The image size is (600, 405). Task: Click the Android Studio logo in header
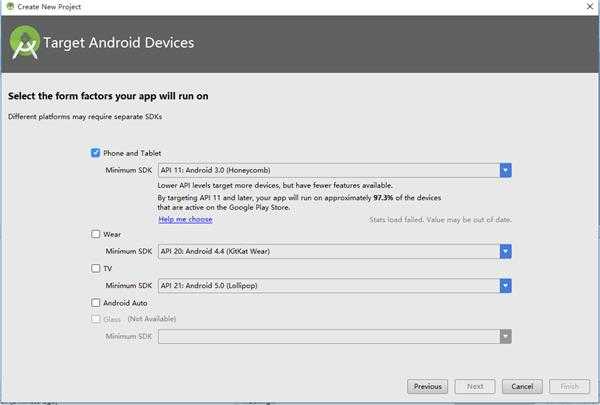(x=24, y=42)
